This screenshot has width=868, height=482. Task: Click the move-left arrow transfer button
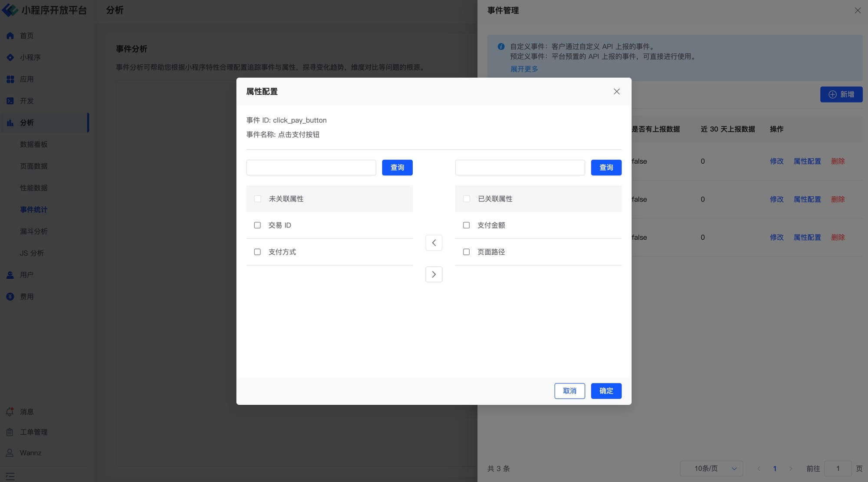[x=434, y=243]
